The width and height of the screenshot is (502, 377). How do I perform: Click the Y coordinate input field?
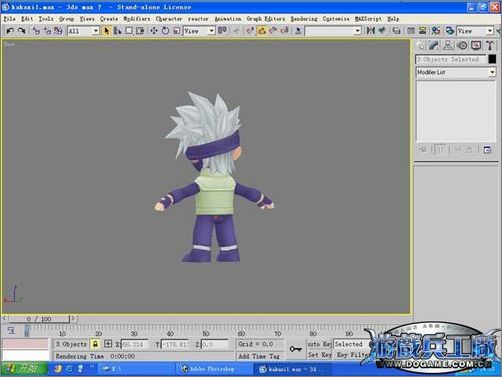click(175, 344)
